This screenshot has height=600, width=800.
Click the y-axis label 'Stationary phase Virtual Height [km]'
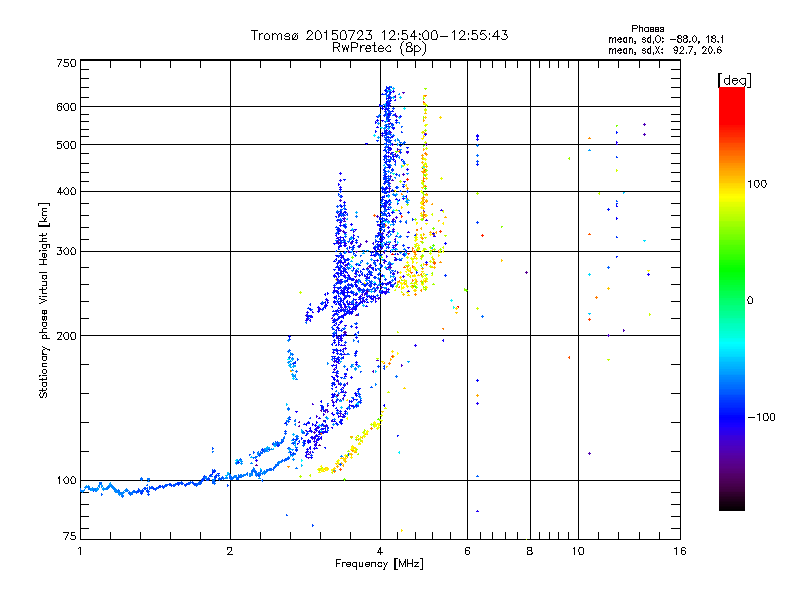pos(44,300)
